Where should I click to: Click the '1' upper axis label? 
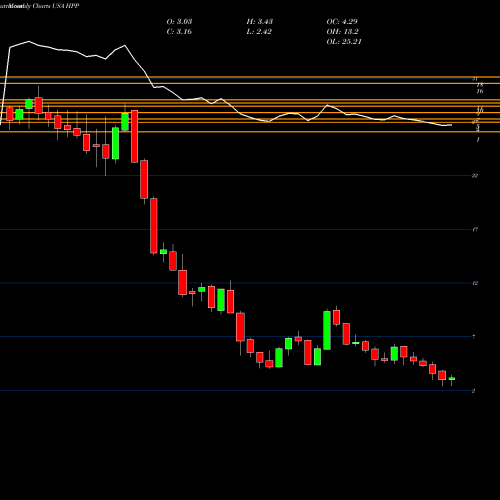pos(478,140)
